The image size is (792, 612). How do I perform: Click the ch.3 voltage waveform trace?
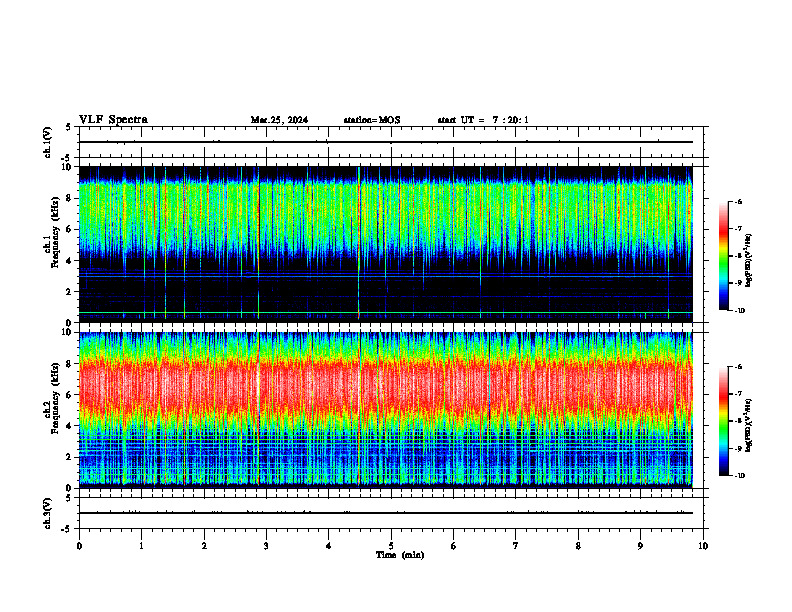tap(386, 513)
